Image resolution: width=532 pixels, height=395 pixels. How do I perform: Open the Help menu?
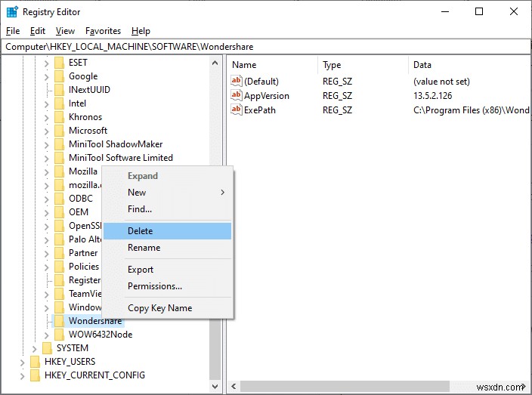click(x=141, y=31)
